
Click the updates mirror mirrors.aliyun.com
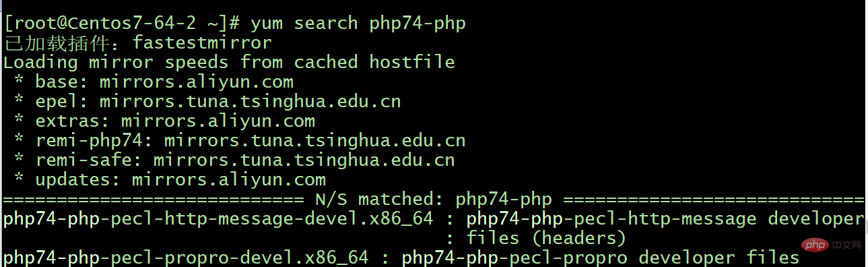click(x=229, y=180)
